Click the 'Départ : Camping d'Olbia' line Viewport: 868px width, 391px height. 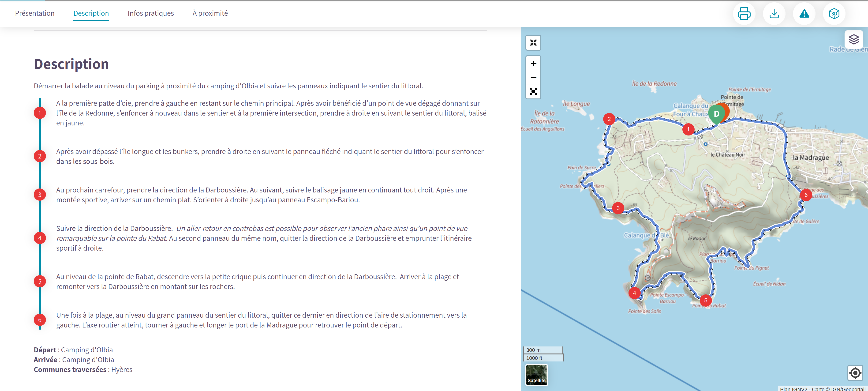click(73, 350)
